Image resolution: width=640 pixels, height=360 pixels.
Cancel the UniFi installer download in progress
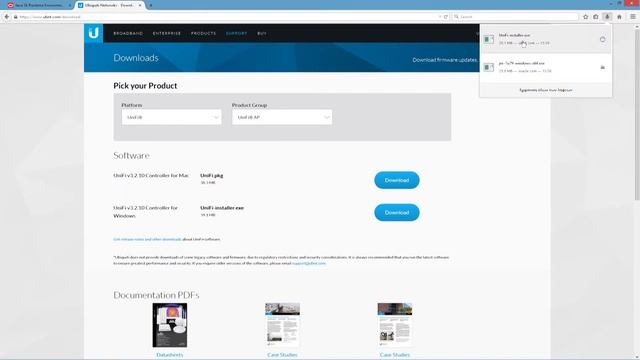click(602, 39)
